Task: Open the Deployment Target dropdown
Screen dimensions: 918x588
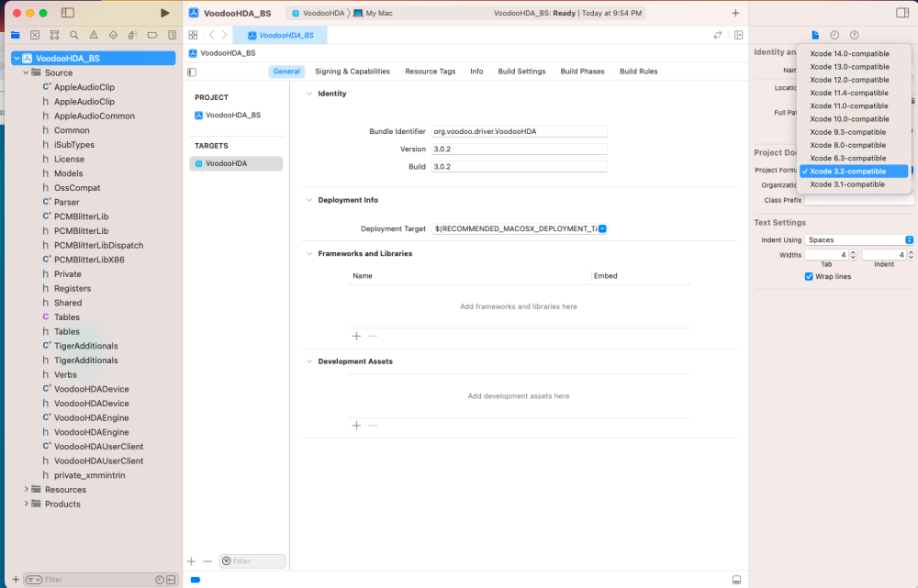Action: [x=602, y=228]
